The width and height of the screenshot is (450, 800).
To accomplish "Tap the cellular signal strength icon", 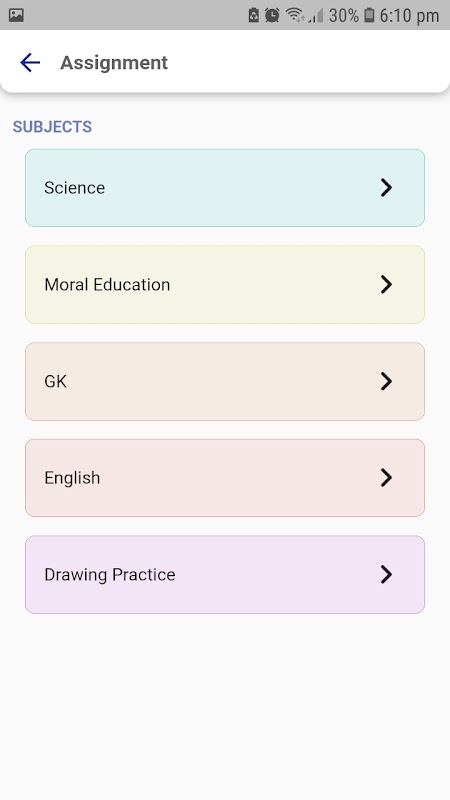I will (x=316, y=16).
